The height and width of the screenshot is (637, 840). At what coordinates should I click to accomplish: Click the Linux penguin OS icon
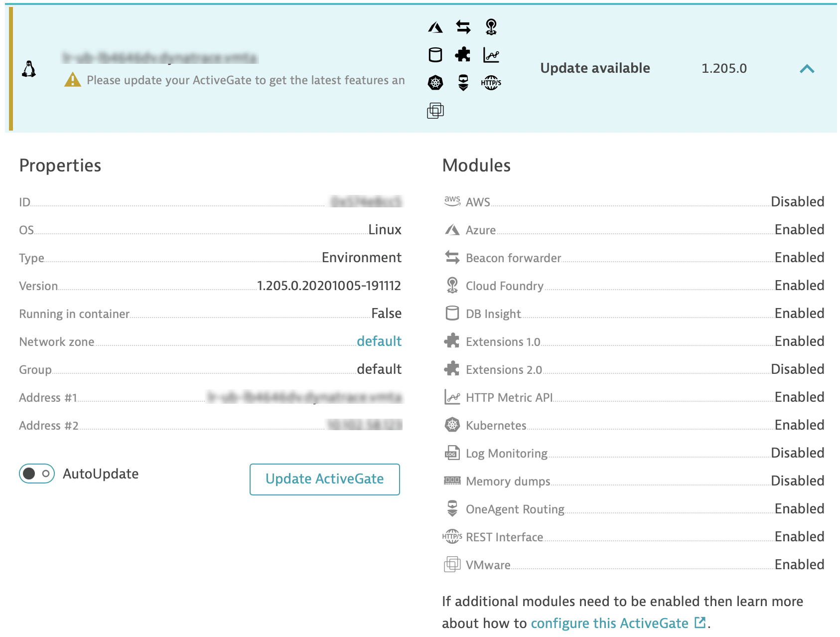(x=29, y=69)
